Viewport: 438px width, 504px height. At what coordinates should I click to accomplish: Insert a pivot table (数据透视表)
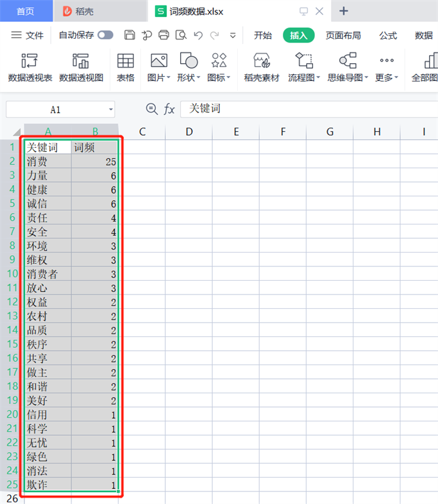[30, 68]
